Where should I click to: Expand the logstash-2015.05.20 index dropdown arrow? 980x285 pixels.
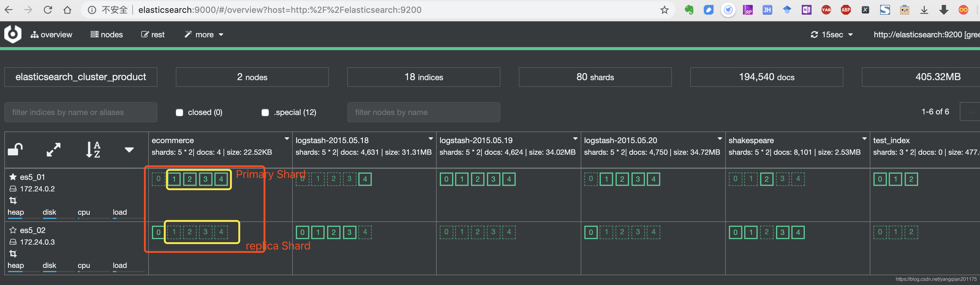coord(720,139)
